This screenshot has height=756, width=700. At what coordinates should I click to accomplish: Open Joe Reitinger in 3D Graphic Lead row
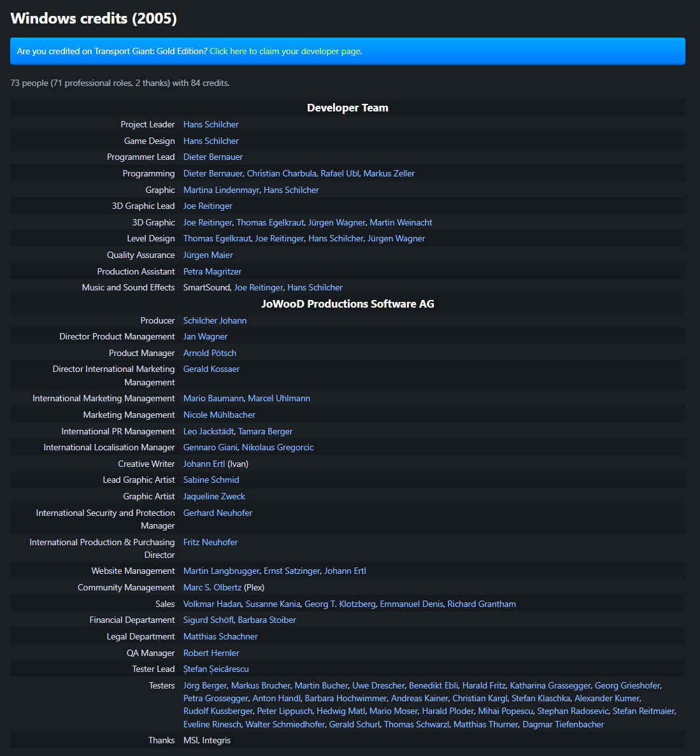pos(207,206)
